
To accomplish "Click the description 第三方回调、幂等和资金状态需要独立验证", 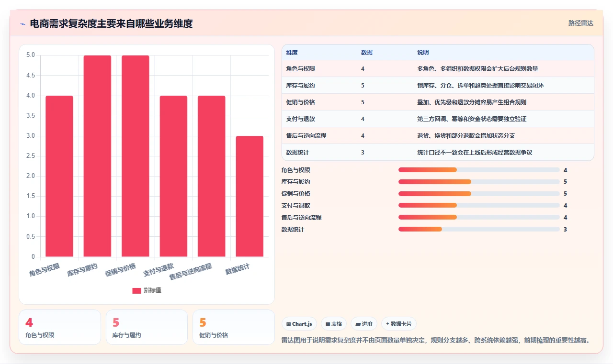I will click(472, 119).
